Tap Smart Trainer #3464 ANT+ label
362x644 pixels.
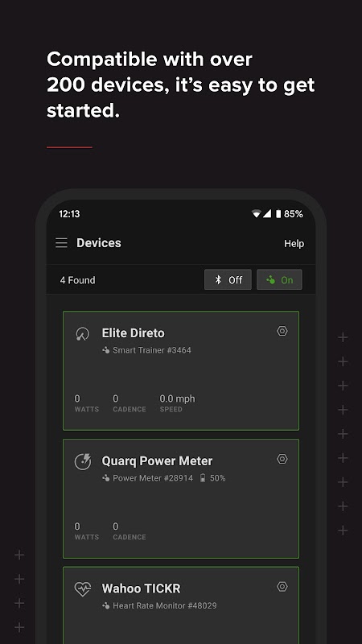click(146, 350)
